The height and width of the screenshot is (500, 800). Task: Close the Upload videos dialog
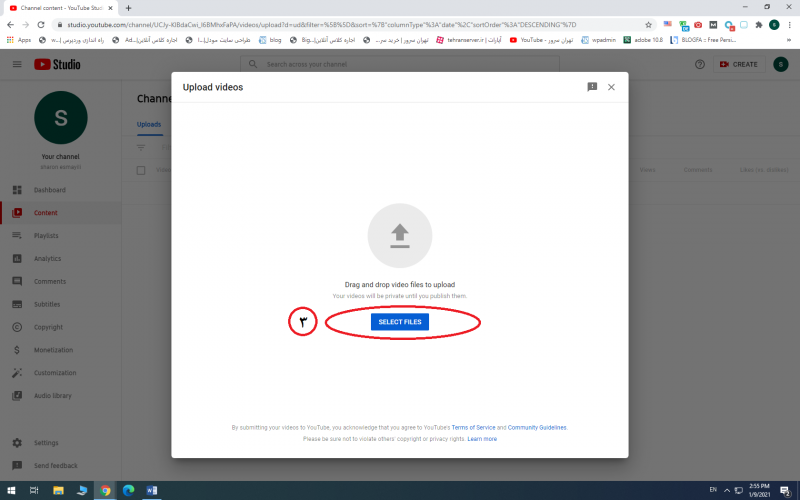[611, 87]
